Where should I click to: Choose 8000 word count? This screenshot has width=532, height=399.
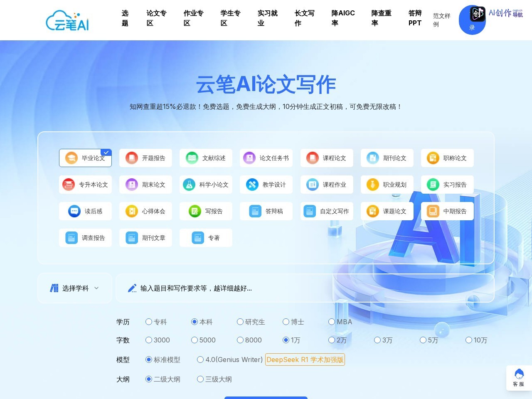(x=240, y=340)
